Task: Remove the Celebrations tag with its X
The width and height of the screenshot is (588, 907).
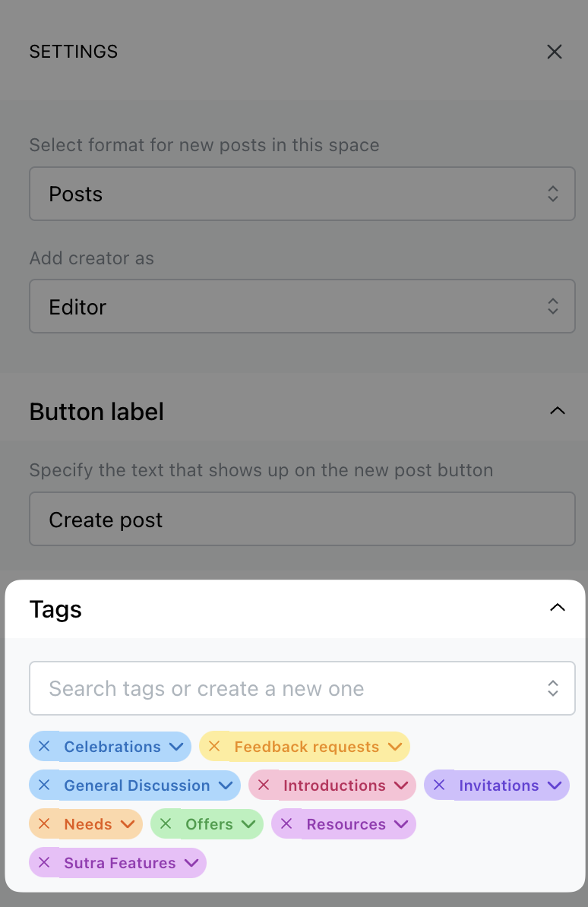Action: 44,746
